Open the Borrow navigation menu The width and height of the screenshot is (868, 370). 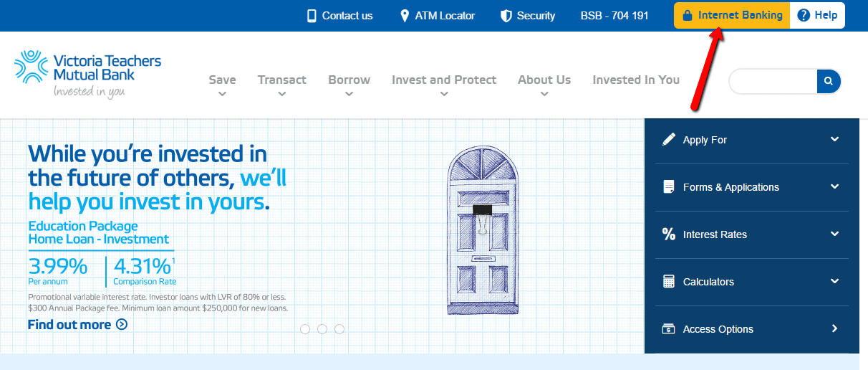pos(349,80)
